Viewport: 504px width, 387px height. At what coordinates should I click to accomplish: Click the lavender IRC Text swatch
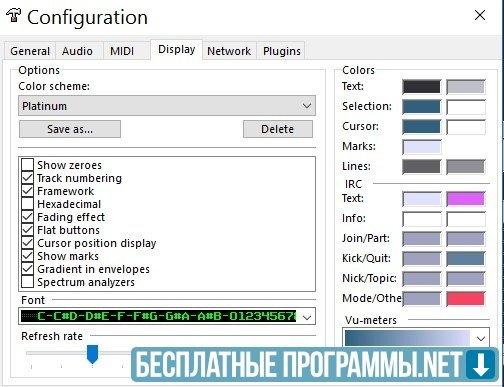coord(421,199)
